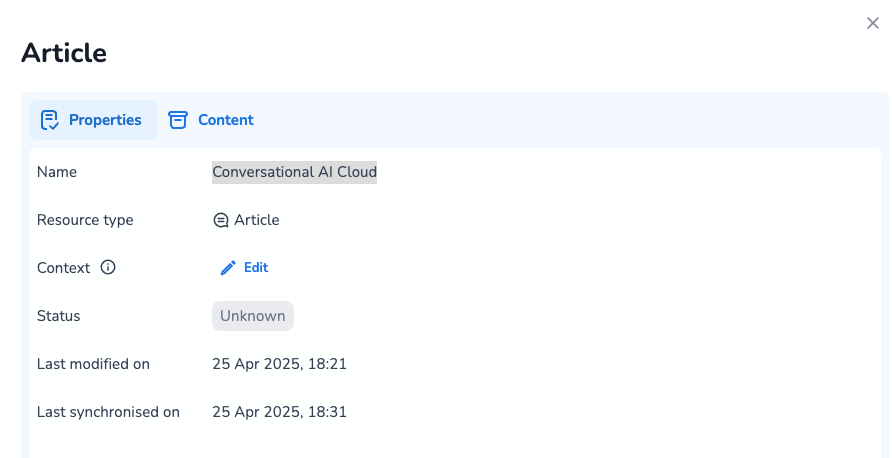Click the Last synchronised on date value
Viewport: 892px width, 458px height.
279,412
